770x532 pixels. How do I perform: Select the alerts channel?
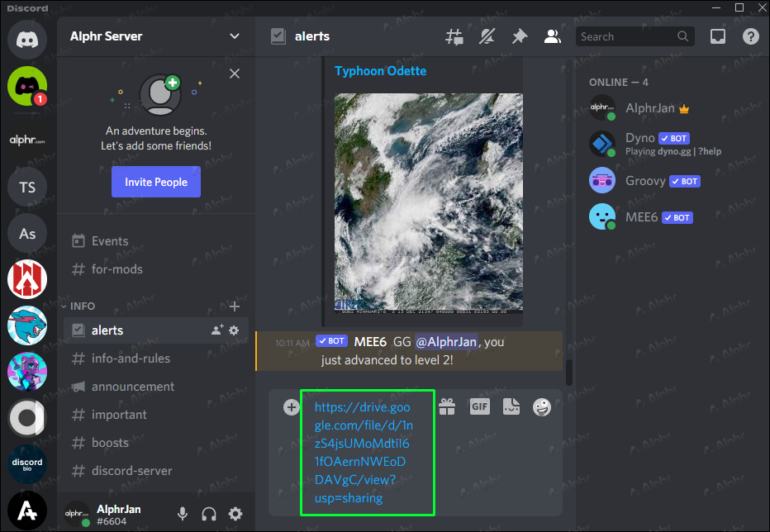pos(155,330)
